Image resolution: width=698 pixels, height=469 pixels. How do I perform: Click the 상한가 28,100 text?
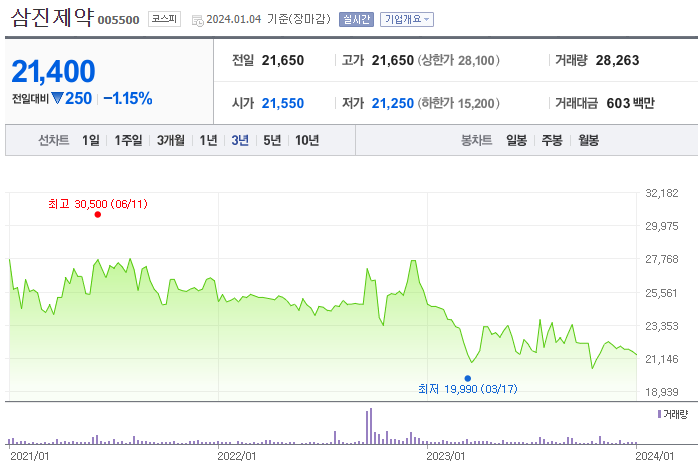[459, 60]
